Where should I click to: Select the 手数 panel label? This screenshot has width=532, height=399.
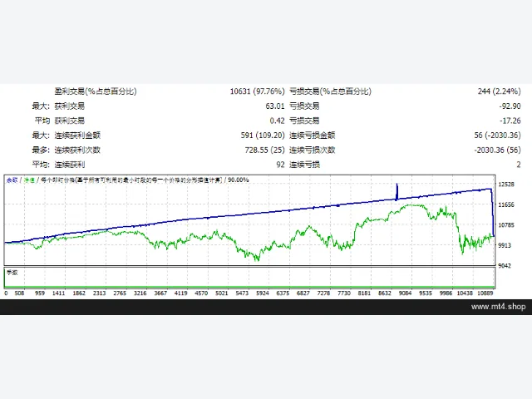12,273
